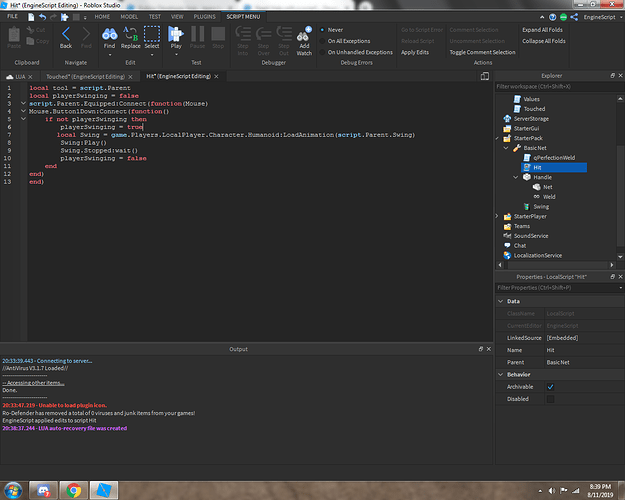Screen dimensions: 625x500
Task: Open the HOME ribbon tab
Action: tap(102, 17)
